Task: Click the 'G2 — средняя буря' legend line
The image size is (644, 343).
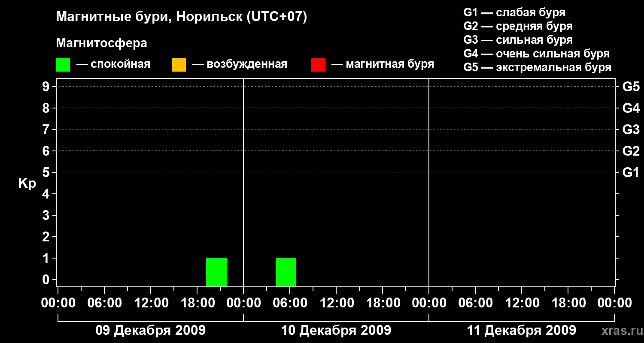Action: click(518, 26)
